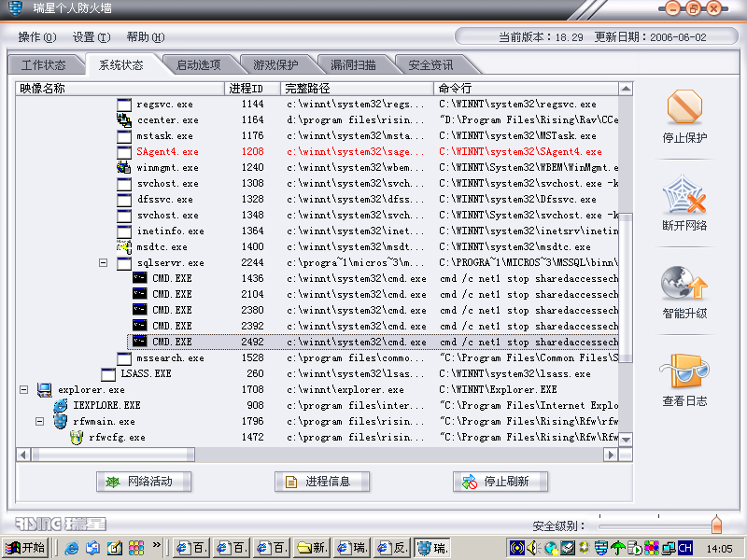Click the winmgmt.exe process icon
This screenshot has height=560, width=747.
[x=123, y=168]
